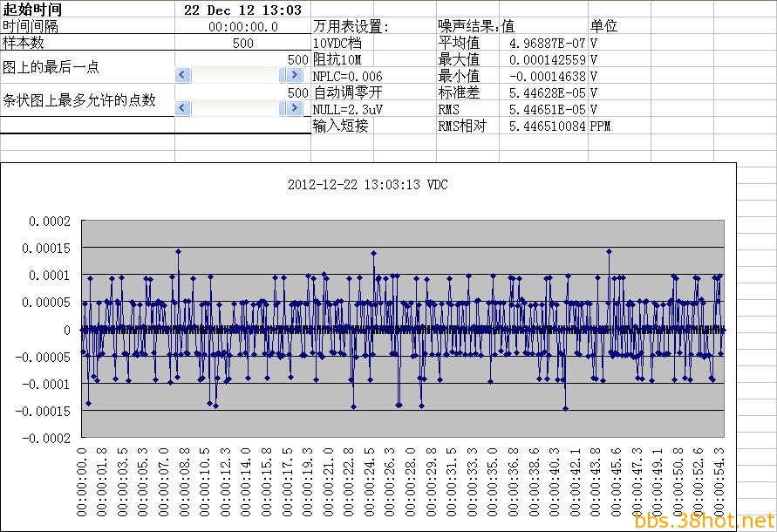
Task: Select the PPM unit cell
Action: pyautogui.click(x=619, y=126)
